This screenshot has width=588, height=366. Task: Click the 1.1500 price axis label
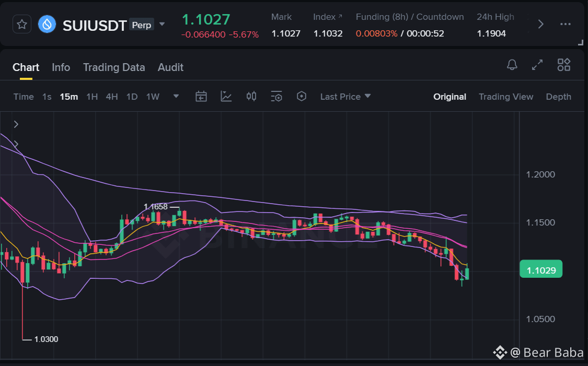click(x=540, y=222)
